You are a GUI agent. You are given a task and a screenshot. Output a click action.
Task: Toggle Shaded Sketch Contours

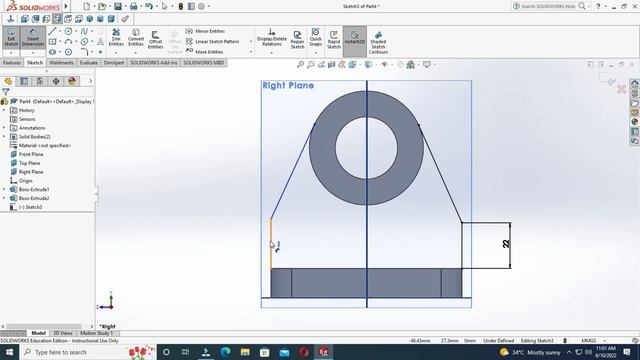click(378, 42)
